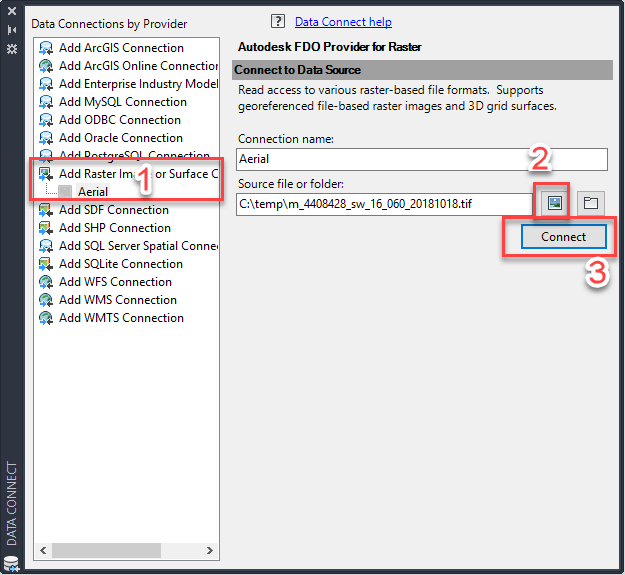Open palette properties gear menu

[x=12, y=49]
